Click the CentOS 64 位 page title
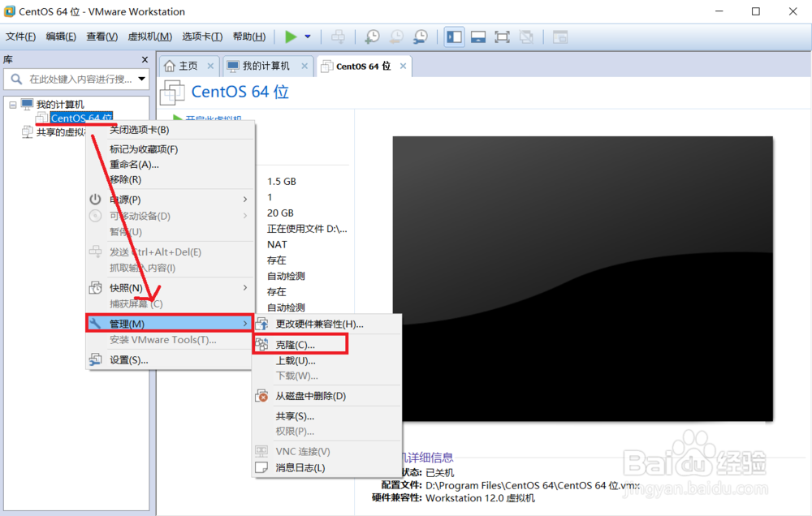 coord(240,92)
